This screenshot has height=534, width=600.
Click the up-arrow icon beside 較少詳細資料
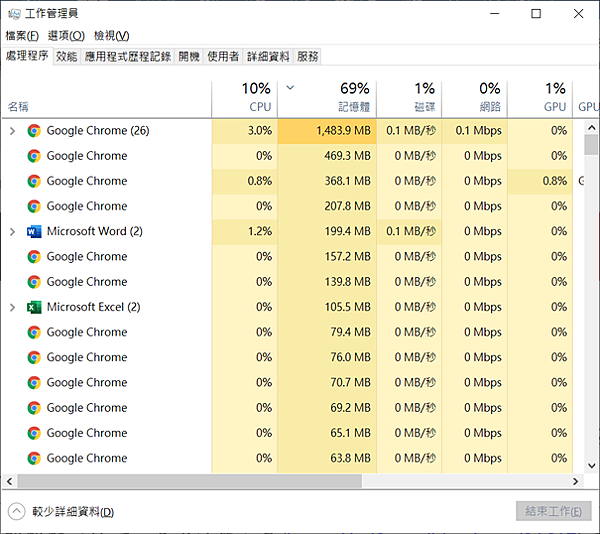[x=16, y=511]
